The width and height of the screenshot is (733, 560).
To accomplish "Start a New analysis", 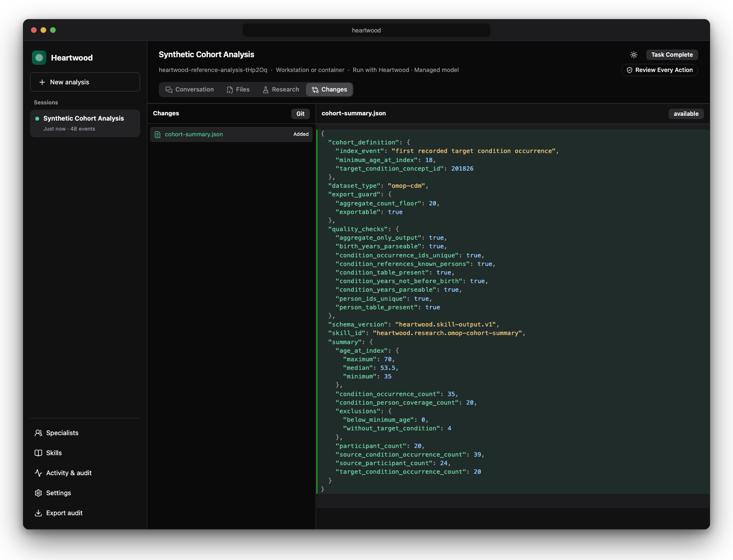I will pos(85,82).
